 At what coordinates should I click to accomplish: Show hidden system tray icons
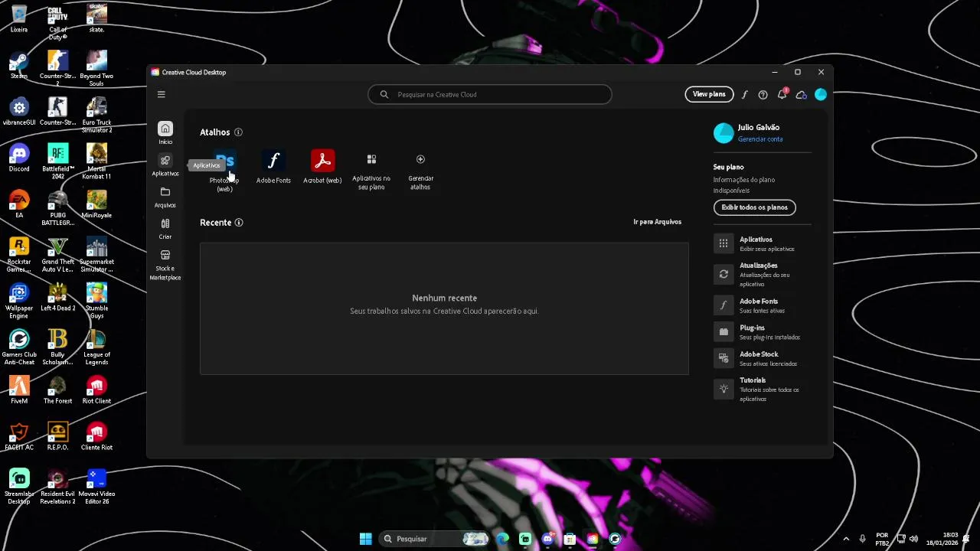846,539
